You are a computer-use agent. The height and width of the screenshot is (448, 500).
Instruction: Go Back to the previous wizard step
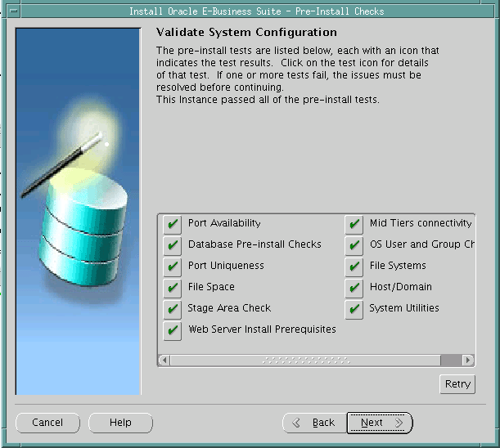point(315,423)
